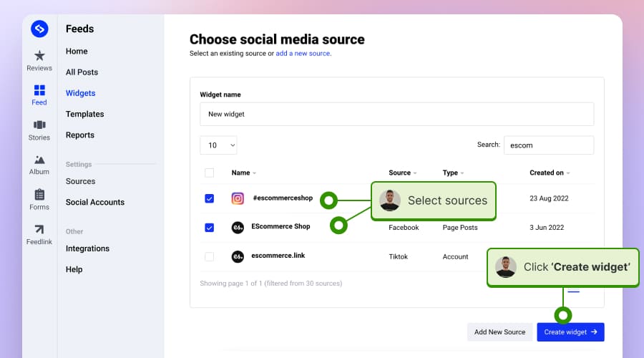Click the #escommerceshop source name
The height and width of the screenshot is (358, 644).
(283, 198)
